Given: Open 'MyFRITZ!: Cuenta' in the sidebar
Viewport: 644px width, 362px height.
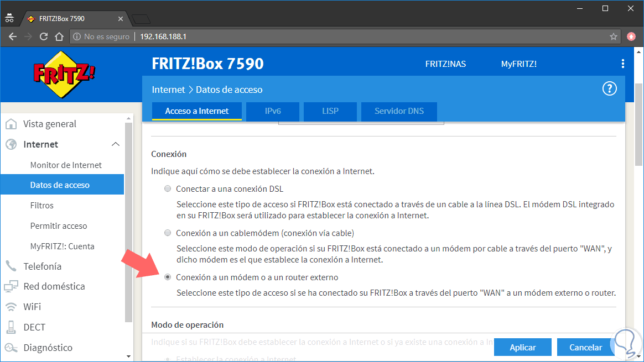Looking at the screenshot, I should click(x=62, y=246).
